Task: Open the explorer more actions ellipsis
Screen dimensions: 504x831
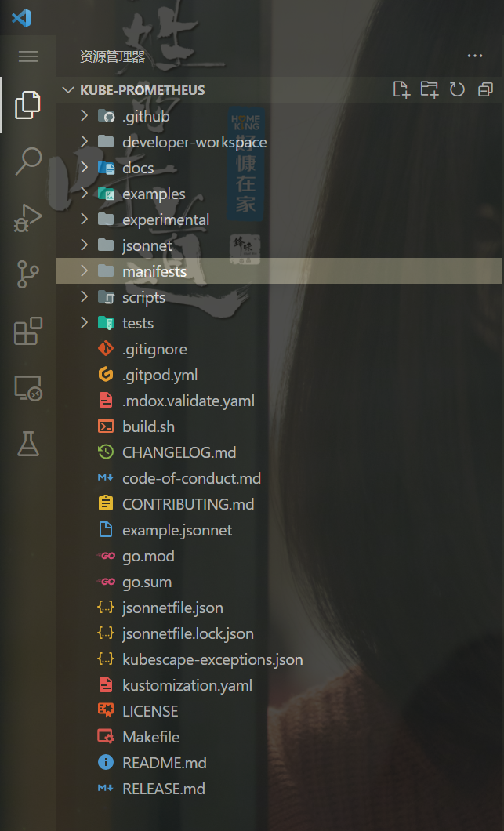Action: pyautogui.click(x=475, y=56)
